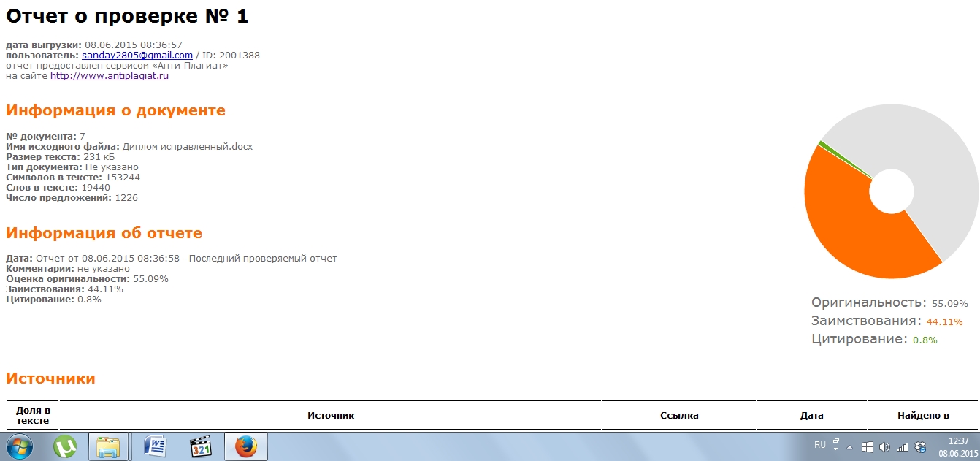Click the "Источник" column header
980x461 pixels.
(x=330, y=415)
